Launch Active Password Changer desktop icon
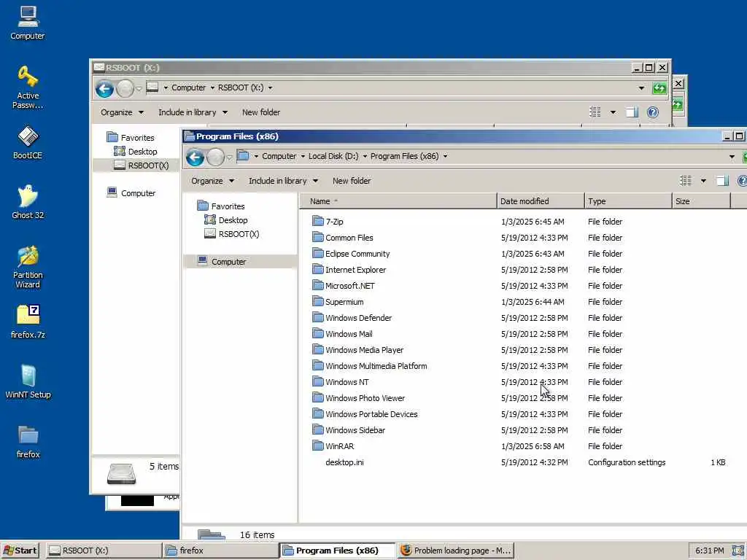This screenshot has height=560, width=747. pos(28,87)
